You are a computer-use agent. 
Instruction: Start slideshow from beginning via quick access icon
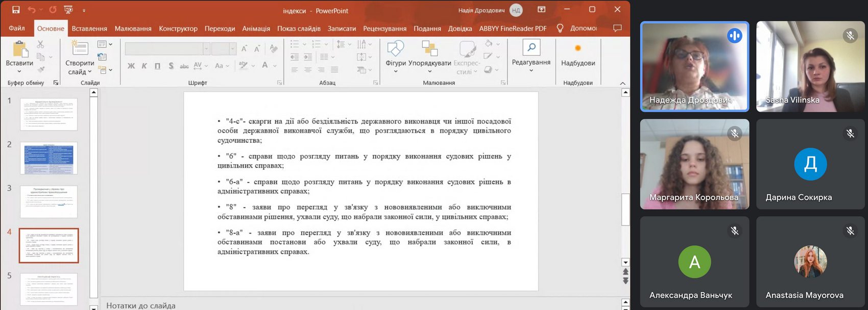68,10
